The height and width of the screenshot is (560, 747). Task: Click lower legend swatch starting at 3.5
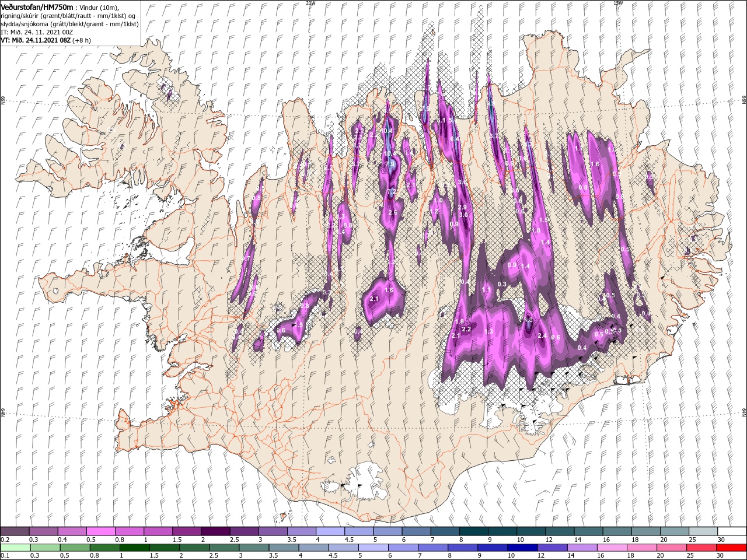coord(283,548)
